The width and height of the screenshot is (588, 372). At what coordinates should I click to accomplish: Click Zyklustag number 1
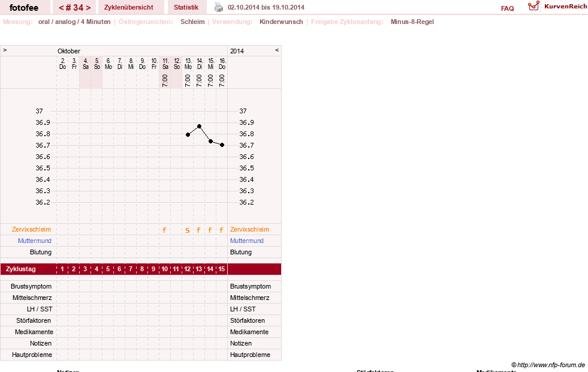click(62, 269)
